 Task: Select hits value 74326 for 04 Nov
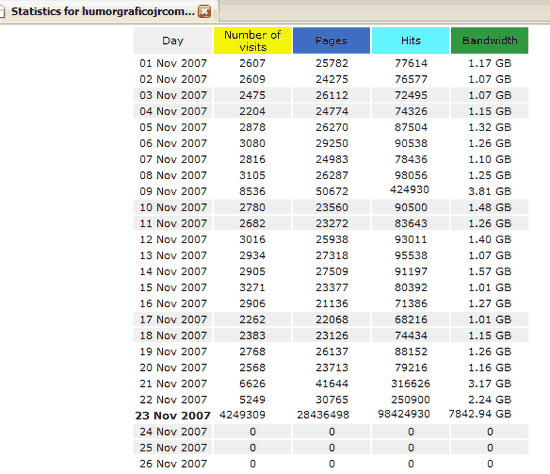411,111
